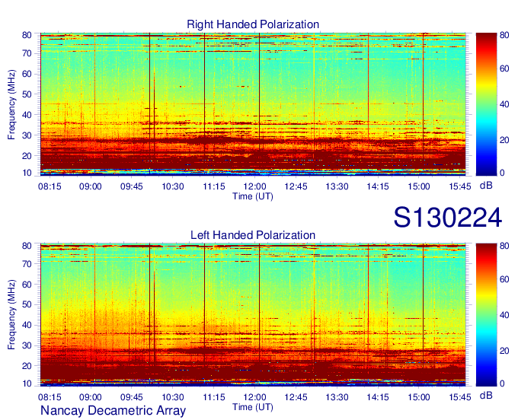Click the 14:15 tick under Right Handed plot
This screenshot has height=420, width=518.
click(x=378, y=186)
